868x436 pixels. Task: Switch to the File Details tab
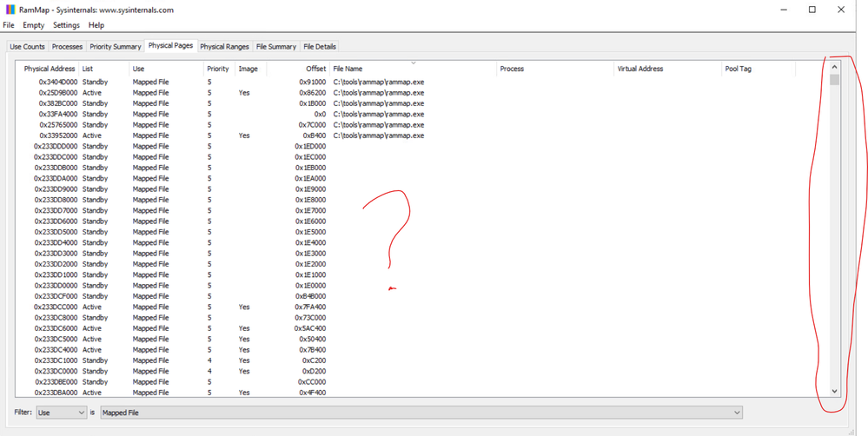320,47
